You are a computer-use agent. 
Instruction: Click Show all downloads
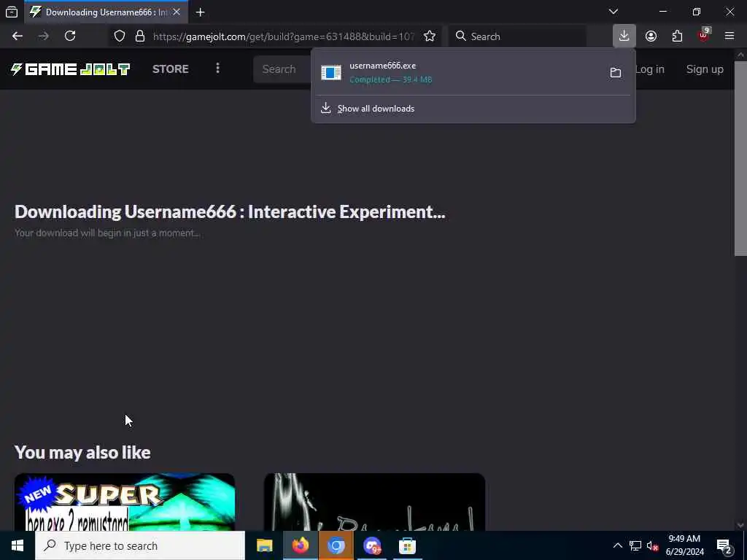tap(376, 109)
